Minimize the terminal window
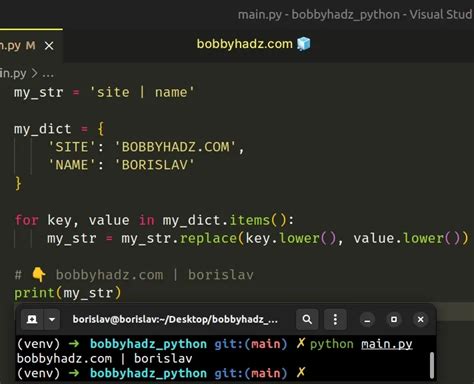This screenshot has height=384, width=474. pyautogui.click(x=367, y=320)
